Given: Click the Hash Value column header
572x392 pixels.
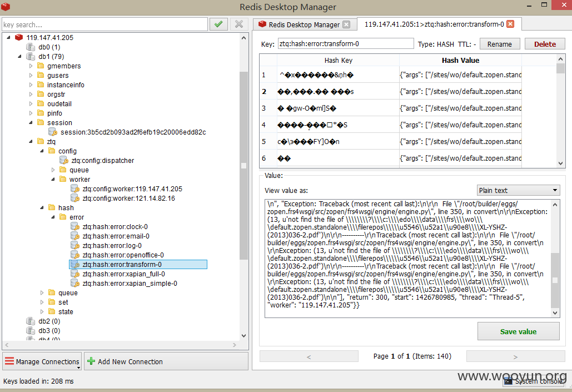Looking at the screenshot, I should 460,60.
